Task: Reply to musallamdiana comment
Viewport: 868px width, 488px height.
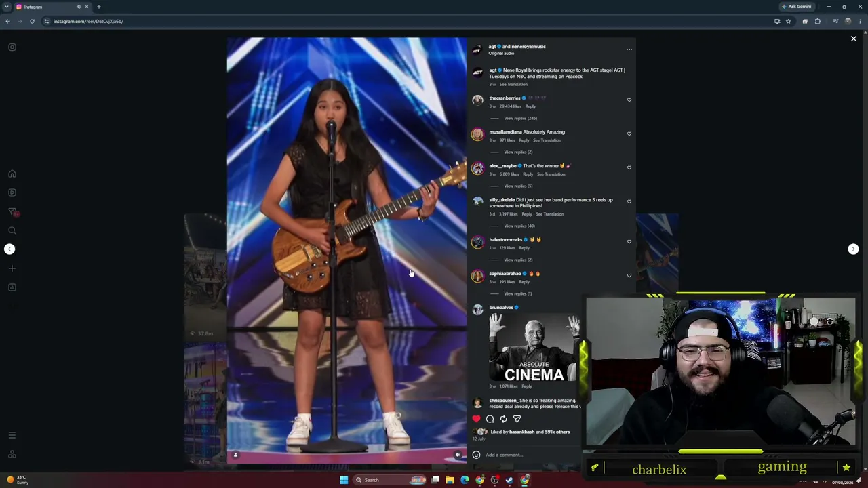Action: [x=524, y=140]
